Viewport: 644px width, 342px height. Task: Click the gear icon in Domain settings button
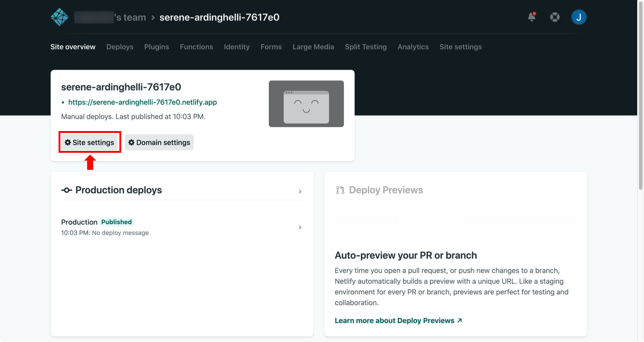(131, 143)
